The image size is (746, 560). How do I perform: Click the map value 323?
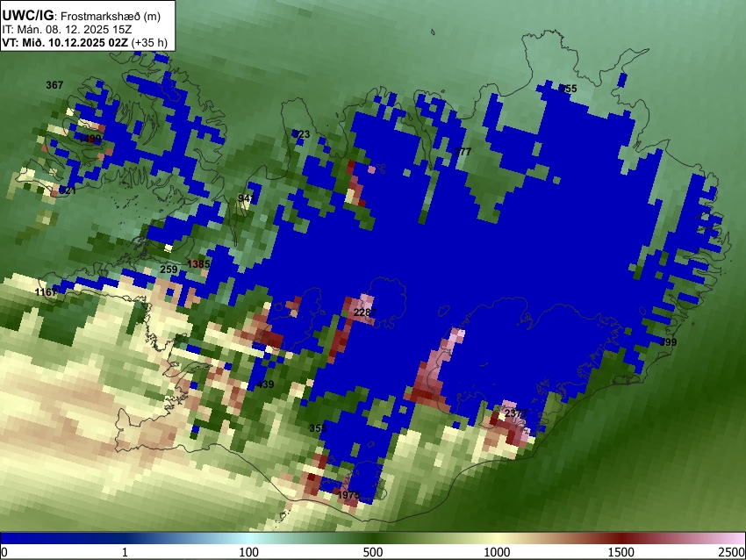pyautogui.click(x=301, y=134)
